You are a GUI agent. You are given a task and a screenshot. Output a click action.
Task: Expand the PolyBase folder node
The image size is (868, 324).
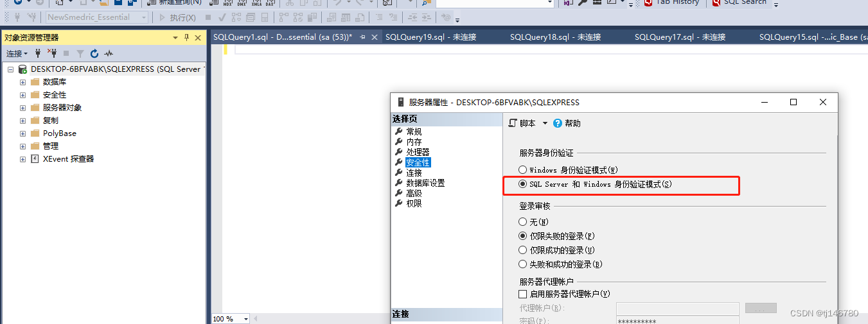coord(23,133)
